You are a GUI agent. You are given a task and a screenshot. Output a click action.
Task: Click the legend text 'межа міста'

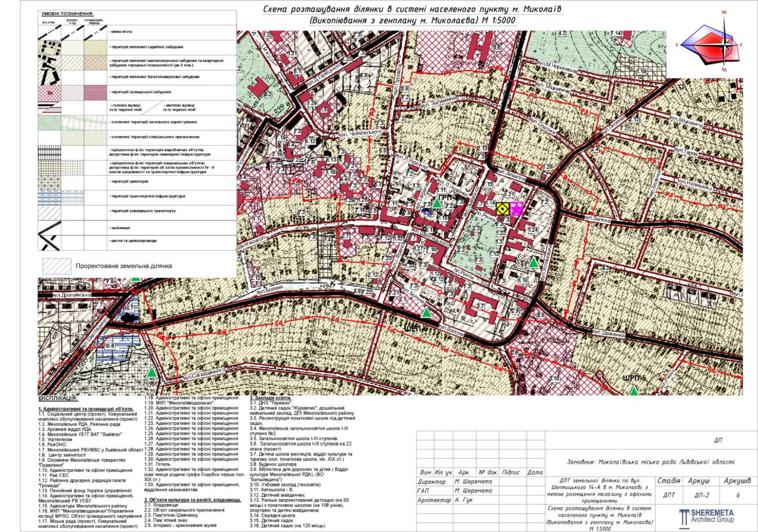(120, 32)
